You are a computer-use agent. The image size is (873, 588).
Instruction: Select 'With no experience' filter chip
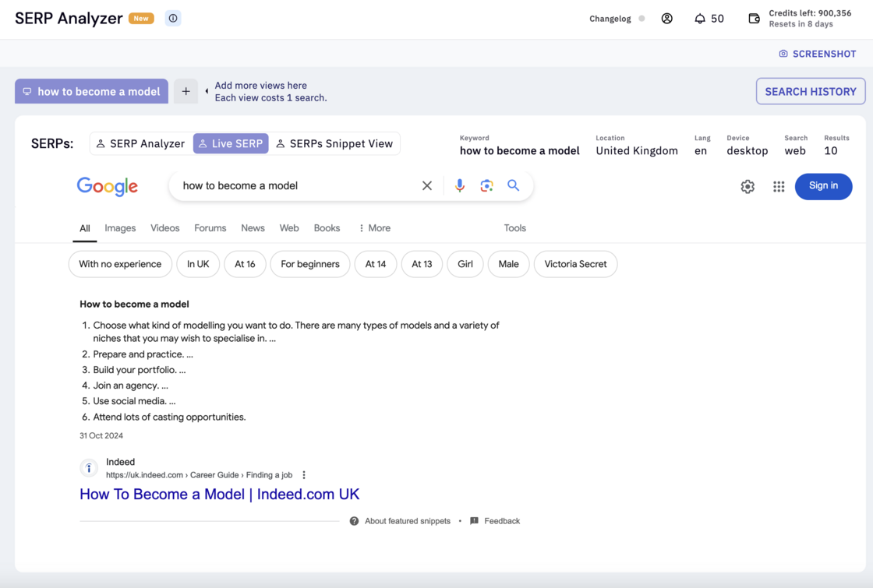120,264
